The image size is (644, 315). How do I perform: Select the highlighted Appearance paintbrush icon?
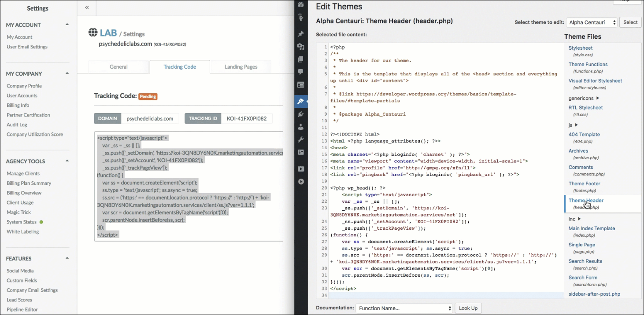[x=301, y=102]
